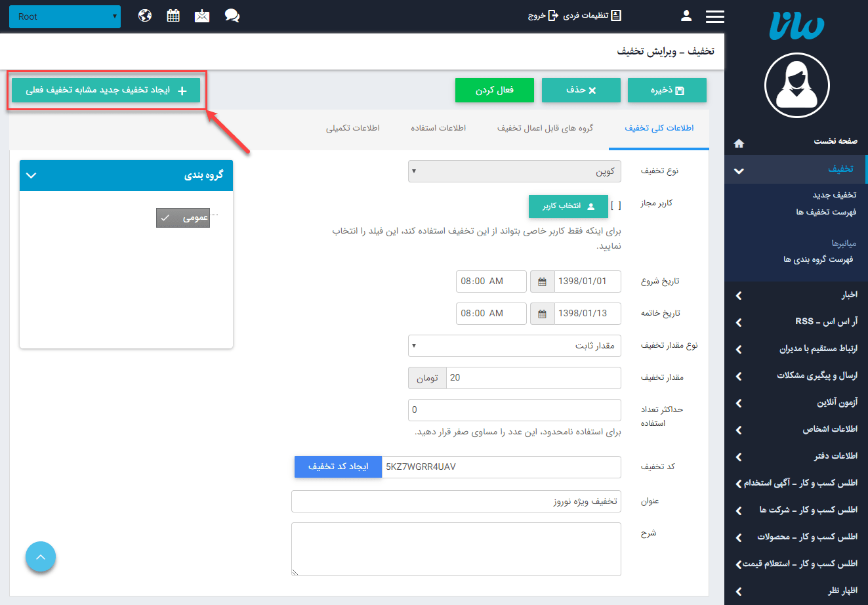Open the calendar picker for تاریخ خاتمه
The height and width of the screenshot is (605, 868).
542,313
